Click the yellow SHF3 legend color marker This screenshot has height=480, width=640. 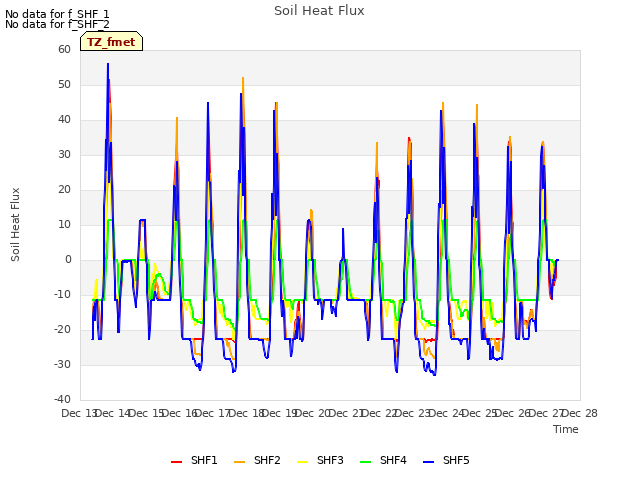[302, 462]
